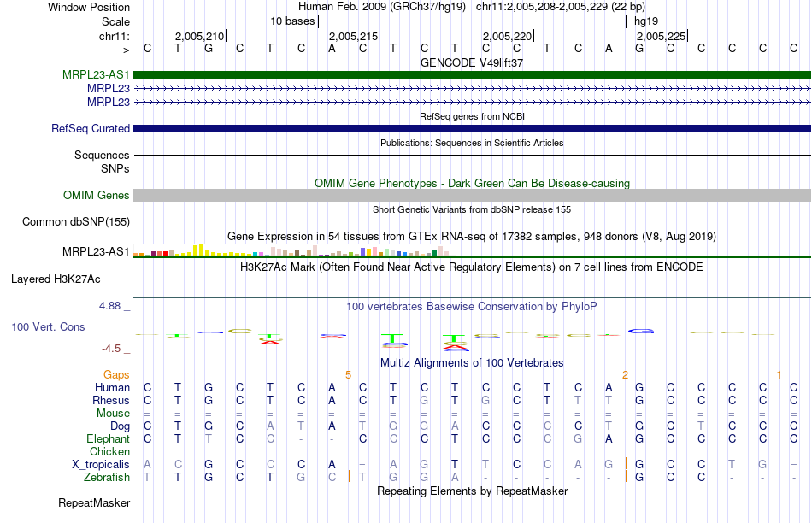The width and height of the screenshot is (812, 523).
Task: Click the 2,005,215 ruler position
Action: coord(353,36)
